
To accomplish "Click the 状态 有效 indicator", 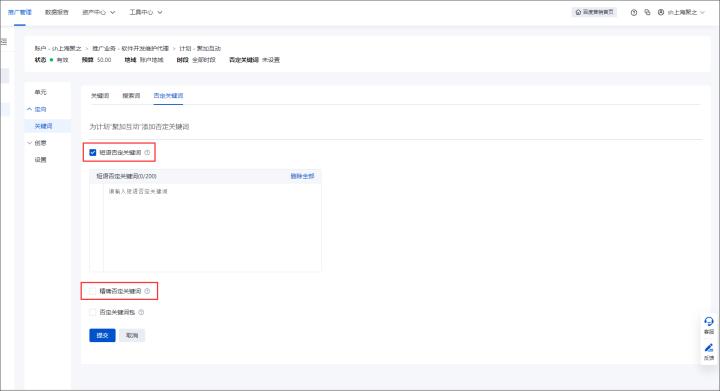I will pos(51,60).
